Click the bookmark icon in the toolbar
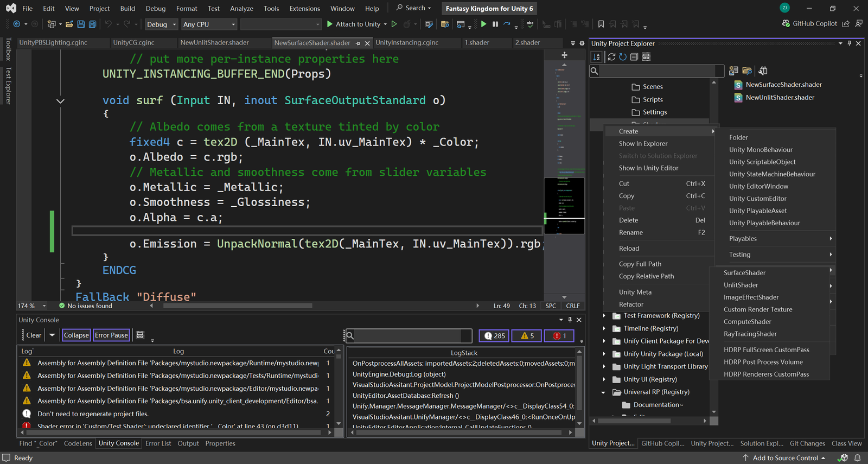The image size is (868, 464). click(x=601, y=24)
